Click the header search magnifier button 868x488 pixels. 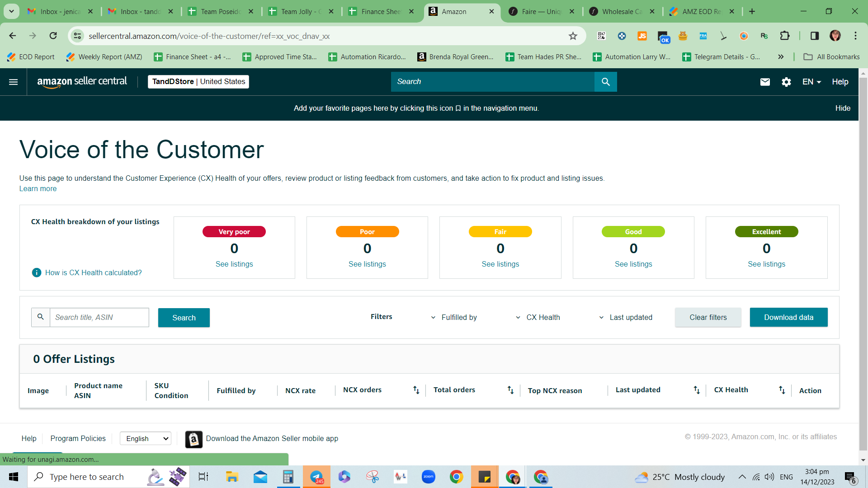pos(605,82)
